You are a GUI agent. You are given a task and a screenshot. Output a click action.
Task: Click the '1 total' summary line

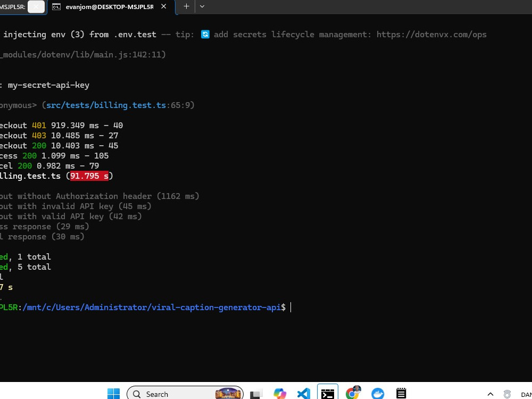point(34,257)
